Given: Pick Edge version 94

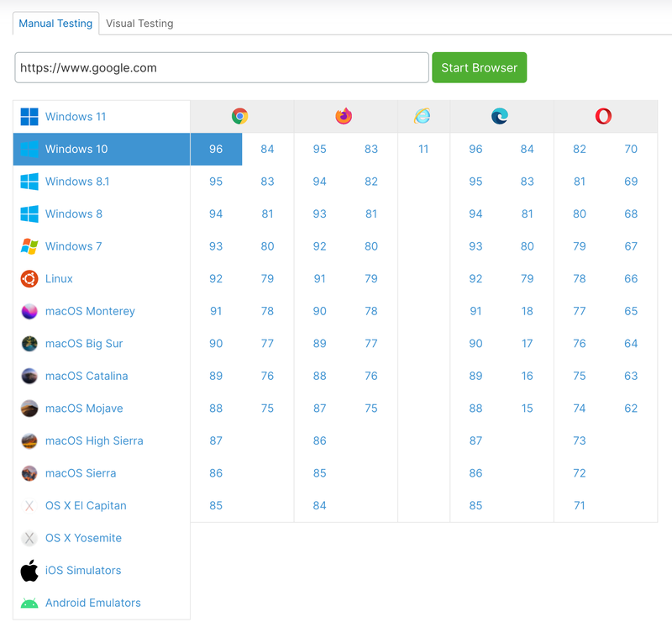Looking at the screenshot, I should (475, 214).
